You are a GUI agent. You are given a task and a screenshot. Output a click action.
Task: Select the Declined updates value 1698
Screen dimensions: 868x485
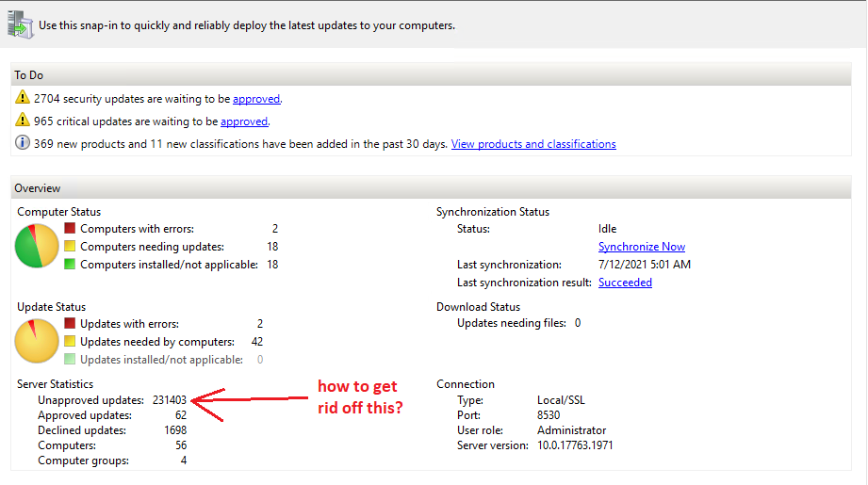point(175,430)
